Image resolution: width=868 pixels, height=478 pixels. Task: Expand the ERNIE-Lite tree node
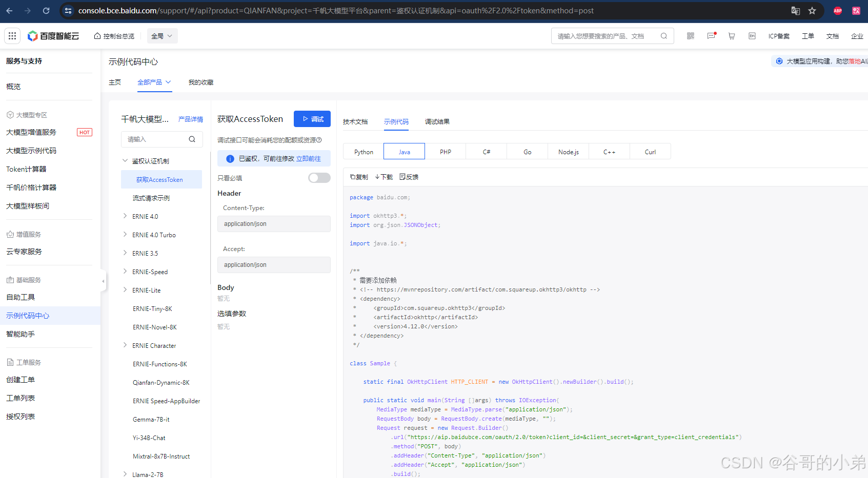coord(125,290)
